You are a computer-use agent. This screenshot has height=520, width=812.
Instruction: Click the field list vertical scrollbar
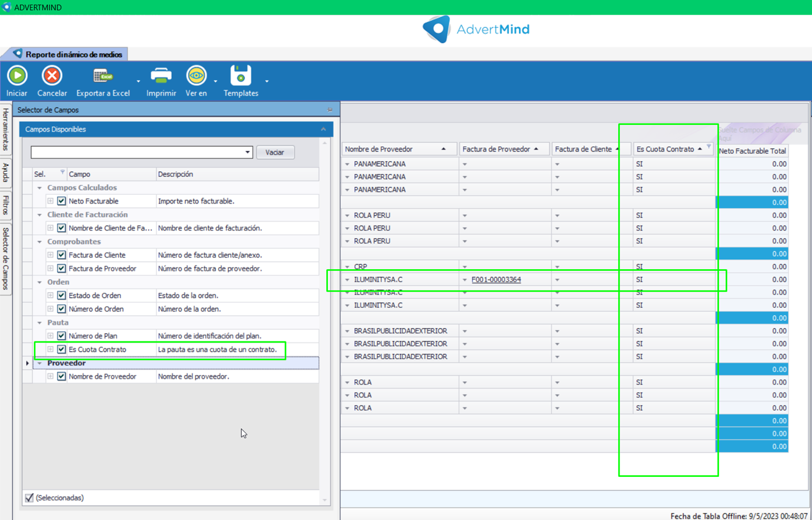coord(325,322)
